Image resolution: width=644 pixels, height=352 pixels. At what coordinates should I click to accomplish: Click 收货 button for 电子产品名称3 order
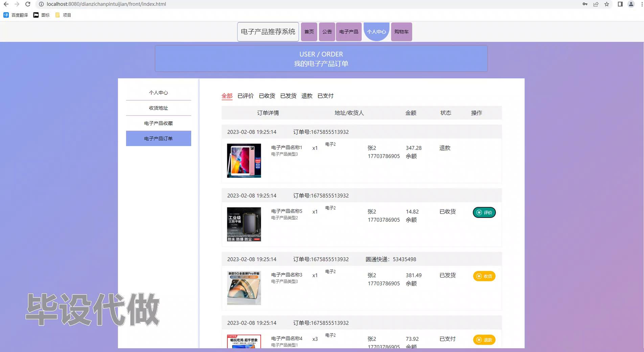pos(484,276)
